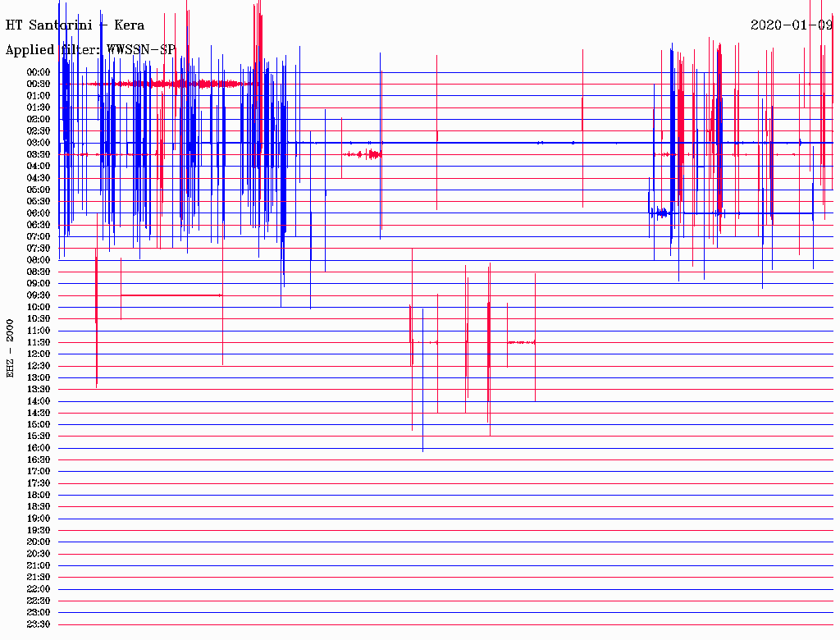The image size is (840, 640).
Task: Click the 07:30 time label
Action: 39,249
